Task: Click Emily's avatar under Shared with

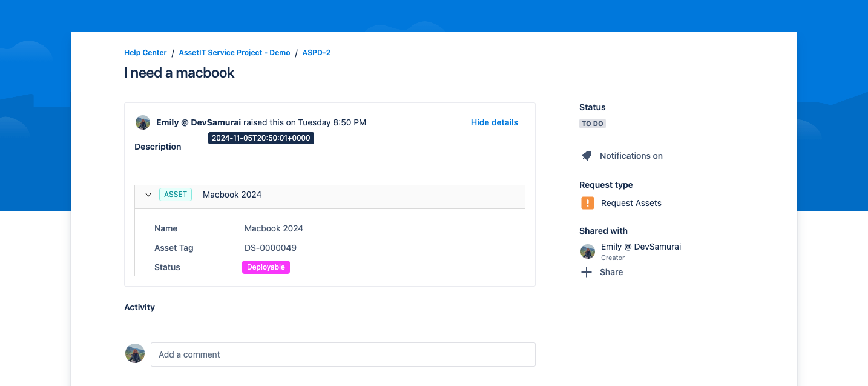Action: point(587,251)
